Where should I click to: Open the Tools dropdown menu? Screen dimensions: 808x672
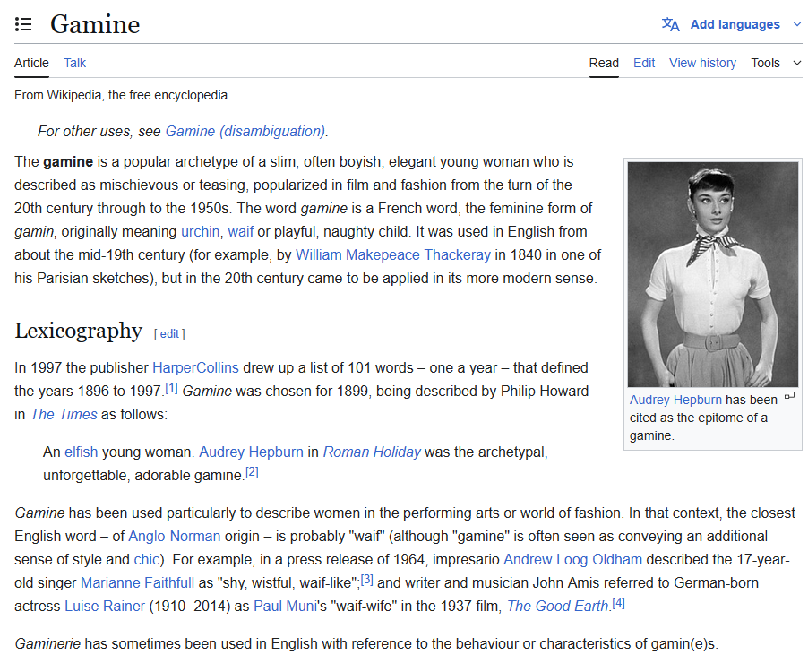[x=776, y=63]
